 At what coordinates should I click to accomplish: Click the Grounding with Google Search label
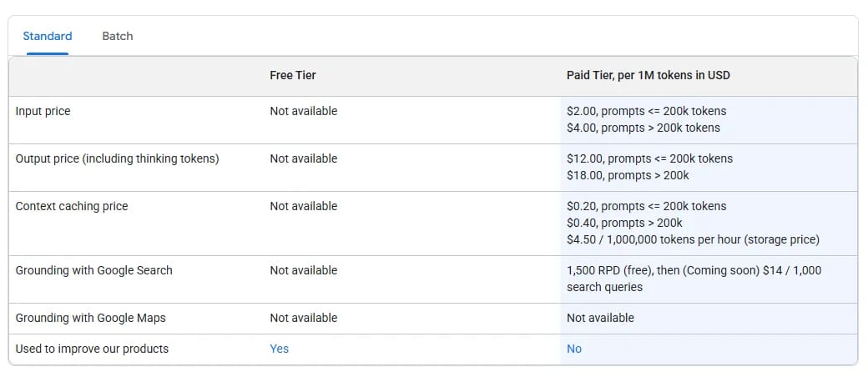94,270
